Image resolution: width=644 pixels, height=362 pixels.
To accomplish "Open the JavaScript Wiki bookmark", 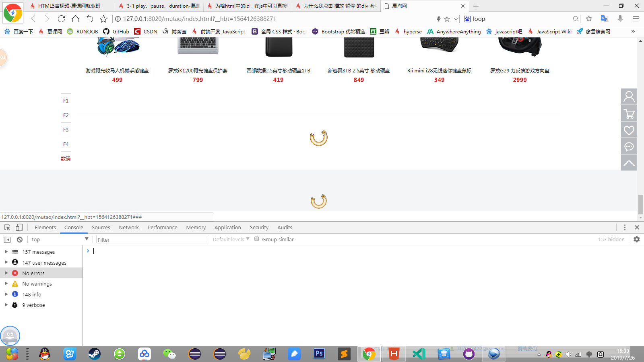I will pyautogui.click(x=550, y=31).
